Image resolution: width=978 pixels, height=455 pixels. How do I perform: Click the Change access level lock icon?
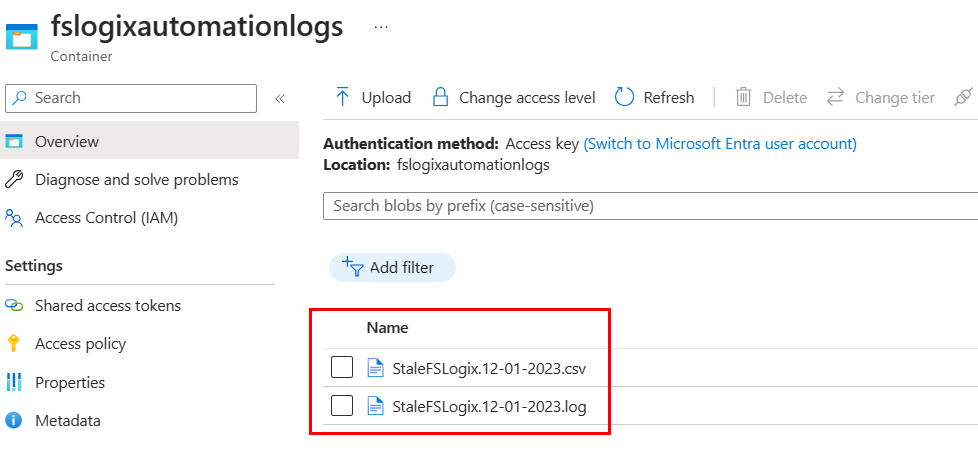(x=440, y=97)
